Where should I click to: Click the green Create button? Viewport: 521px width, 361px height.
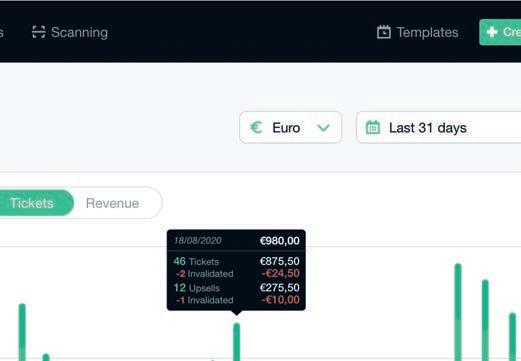coord(500,32)
